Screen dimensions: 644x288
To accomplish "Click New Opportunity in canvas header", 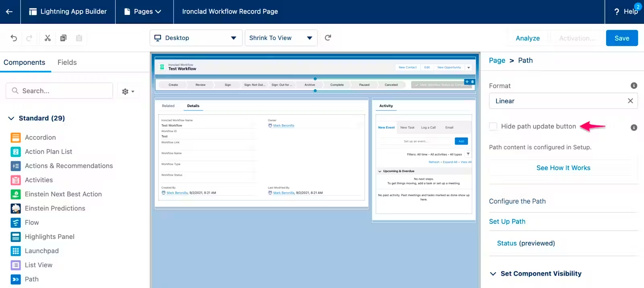I will [x=449, y=67].
